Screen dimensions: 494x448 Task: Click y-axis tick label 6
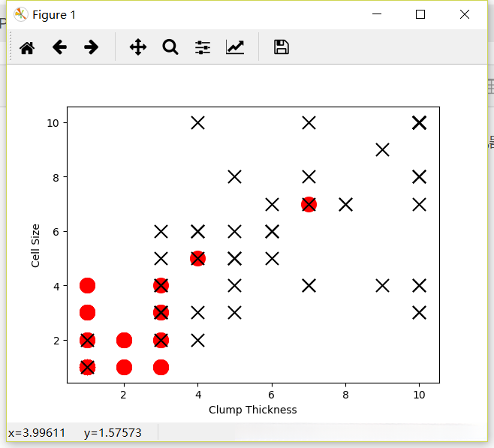[x=56, y=232]
